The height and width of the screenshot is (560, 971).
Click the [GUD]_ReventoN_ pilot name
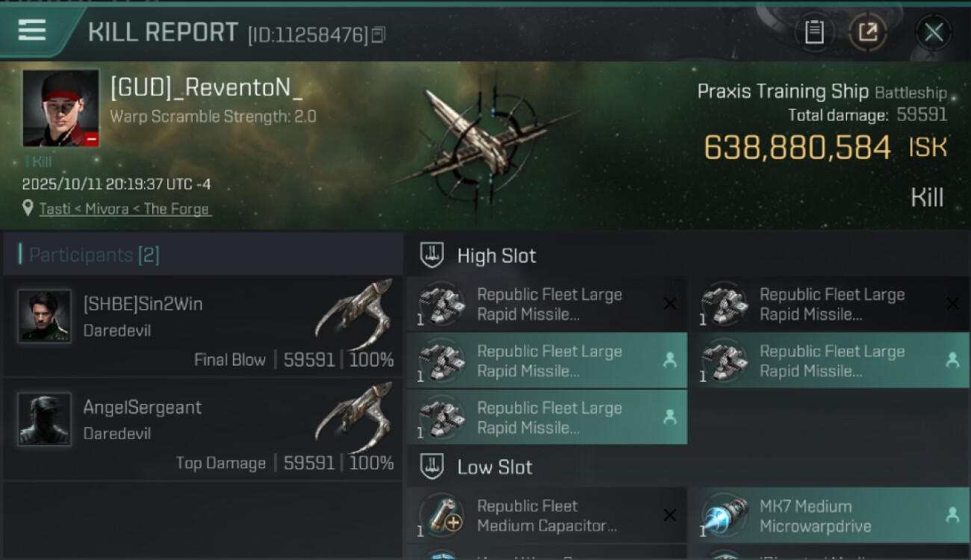click(x=206, y=88)
